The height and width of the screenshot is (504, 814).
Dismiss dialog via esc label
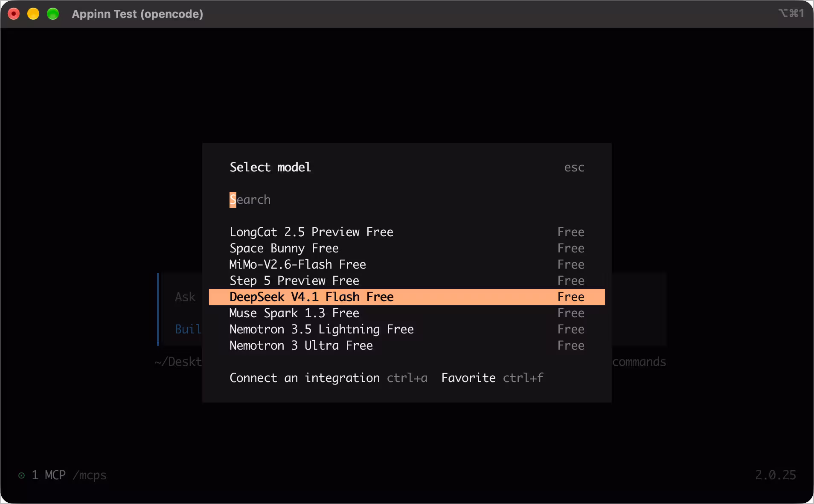click(574, 168)
